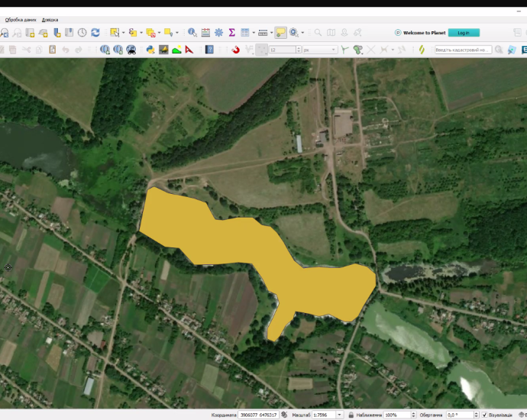Click the Temporal Controller clock icon
This screenshot has height=420, width=527.
click(x=82, y=33)
